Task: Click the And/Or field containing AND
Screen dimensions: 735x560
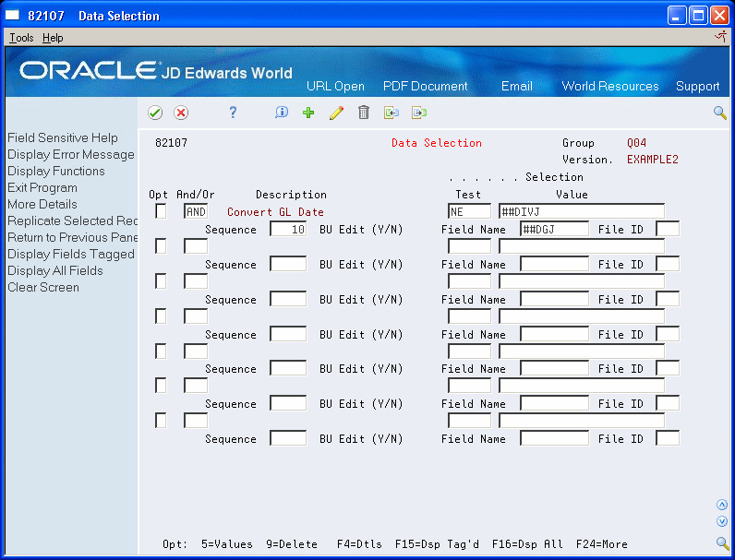Action: coord(196,211)
